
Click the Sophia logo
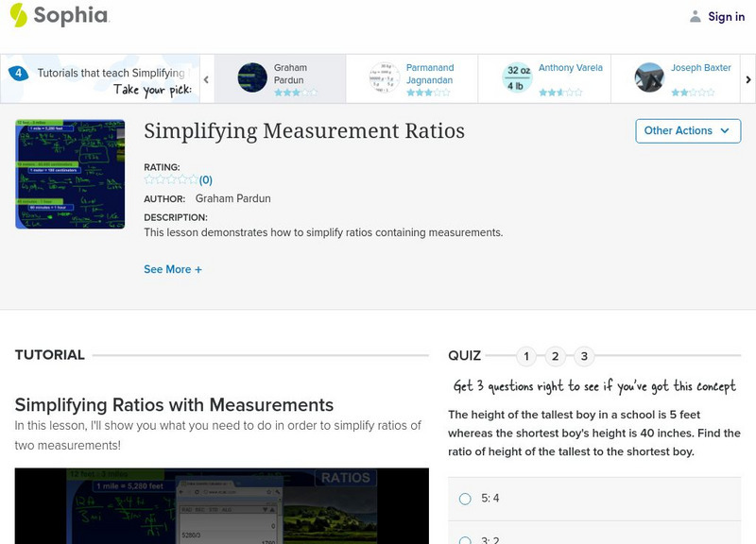click(x=57, y=16)
